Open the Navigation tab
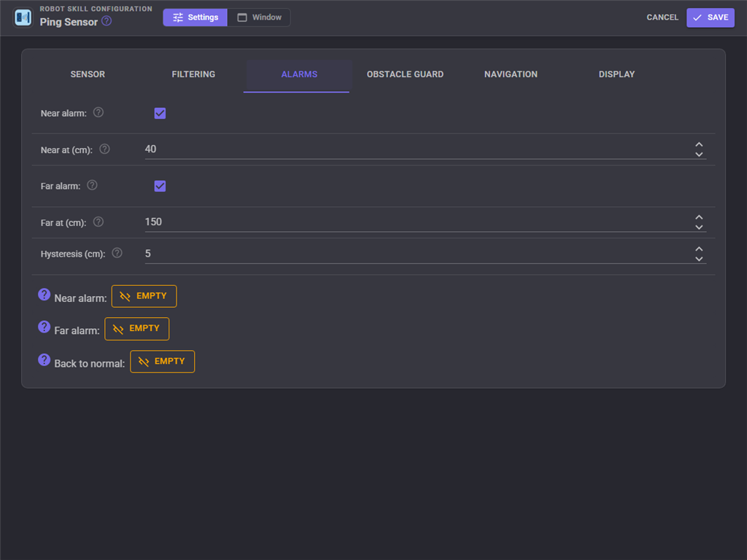The height and width of the screenshot is (560, 747). point(511,75)
